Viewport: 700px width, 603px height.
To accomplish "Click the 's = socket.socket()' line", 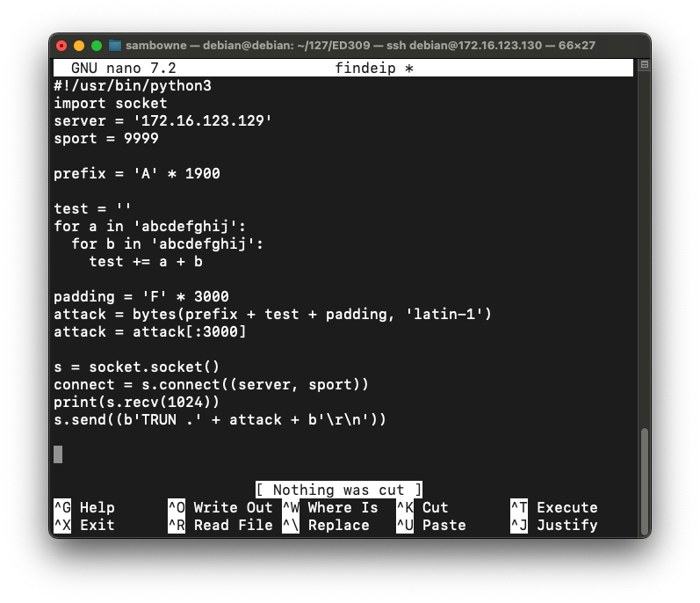I will [x=137, y=367].
